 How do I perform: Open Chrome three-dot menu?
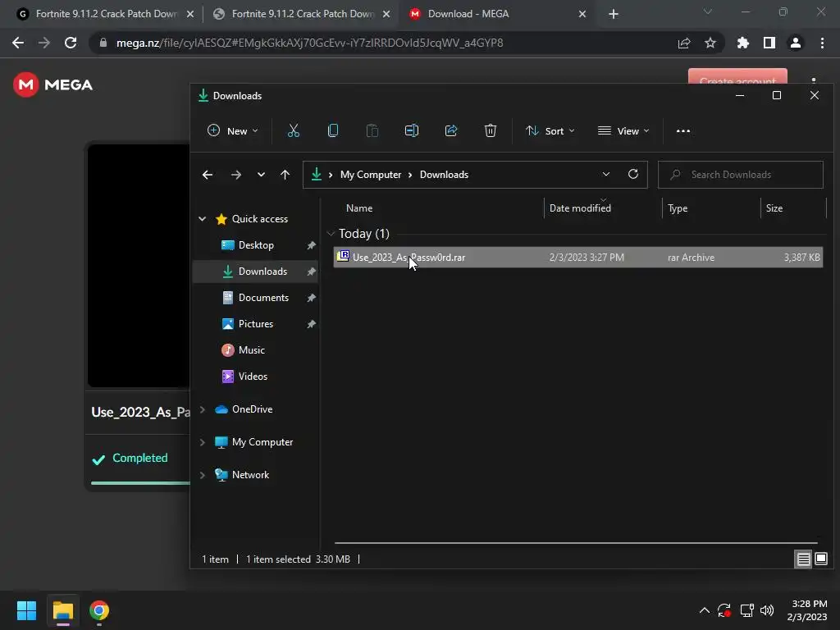tap(822, 43)
